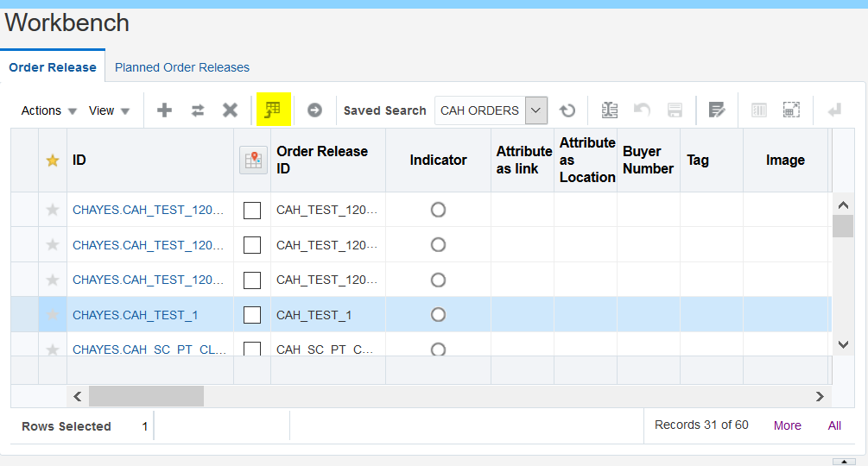
Task: Expand the View dropdown menu
Action: point(109,110)
